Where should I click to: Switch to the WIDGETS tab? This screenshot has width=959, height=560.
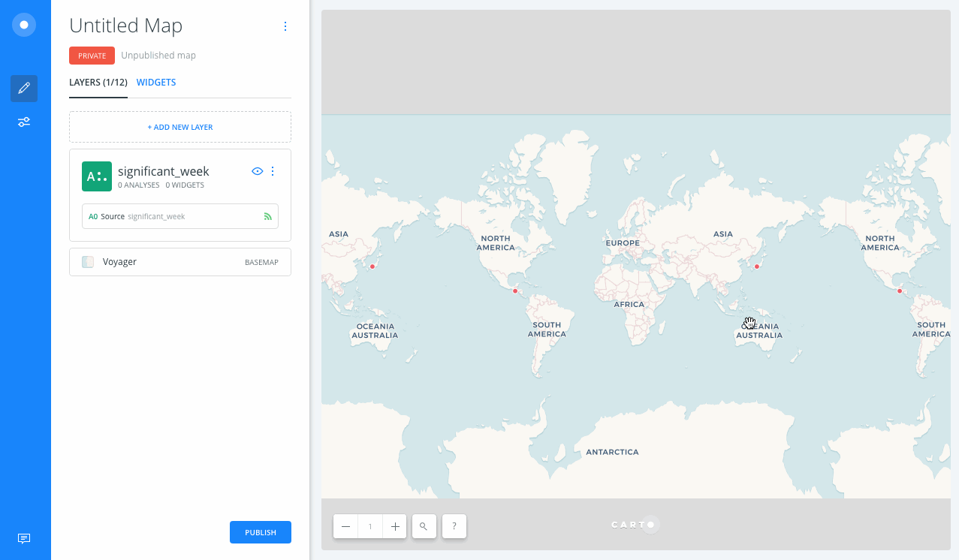[156, 82]
